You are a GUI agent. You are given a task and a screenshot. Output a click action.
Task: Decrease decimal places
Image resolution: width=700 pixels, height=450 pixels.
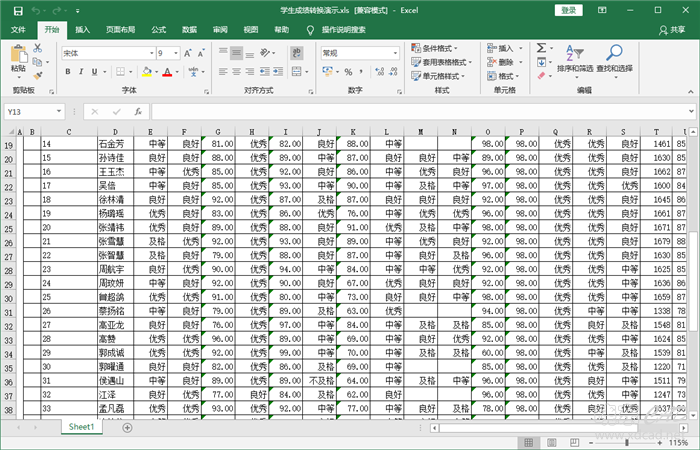pos(393,71)
